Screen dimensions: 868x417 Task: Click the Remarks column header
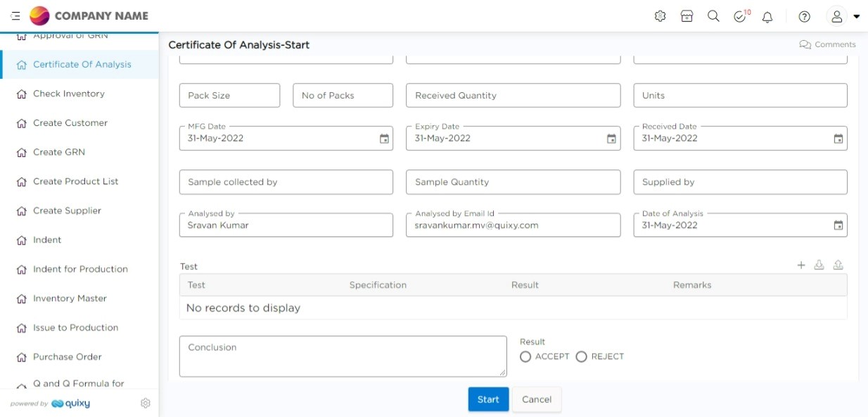[692, 286]
